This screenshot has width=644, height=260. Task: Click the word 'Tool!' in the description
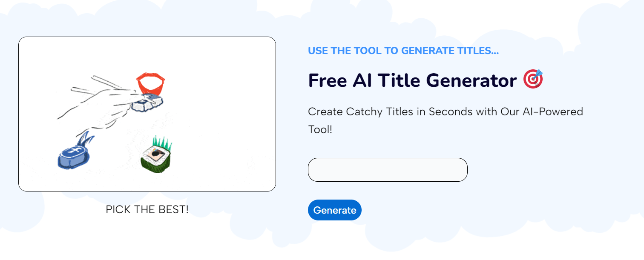(x=320, y=129)
